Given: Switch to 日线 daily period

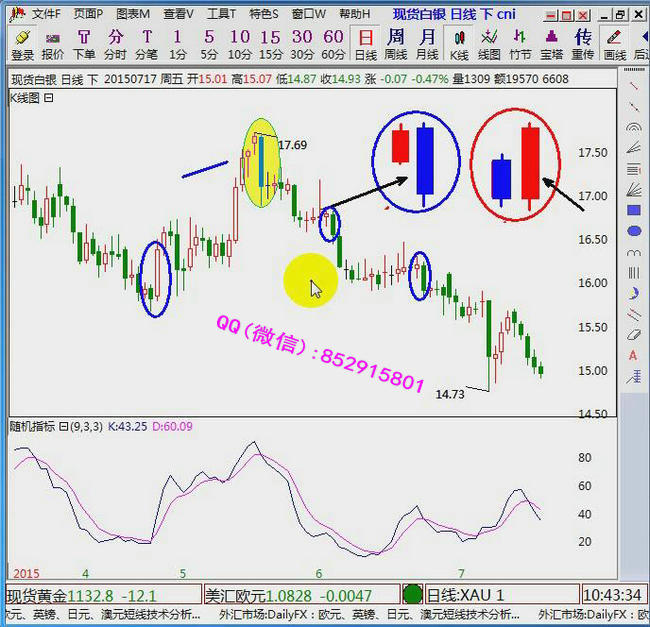Looking at the screenshot, I should 366,43.
